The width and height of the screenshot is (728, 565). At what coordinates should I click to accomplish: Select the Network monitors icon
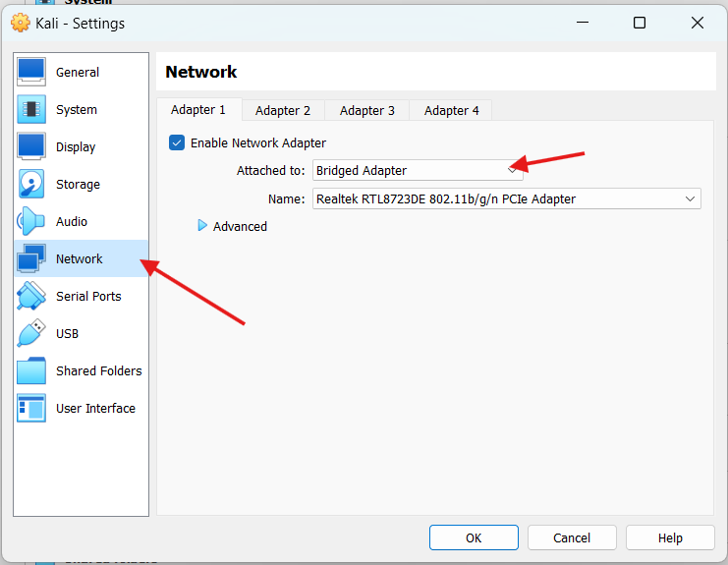point(31,258)
